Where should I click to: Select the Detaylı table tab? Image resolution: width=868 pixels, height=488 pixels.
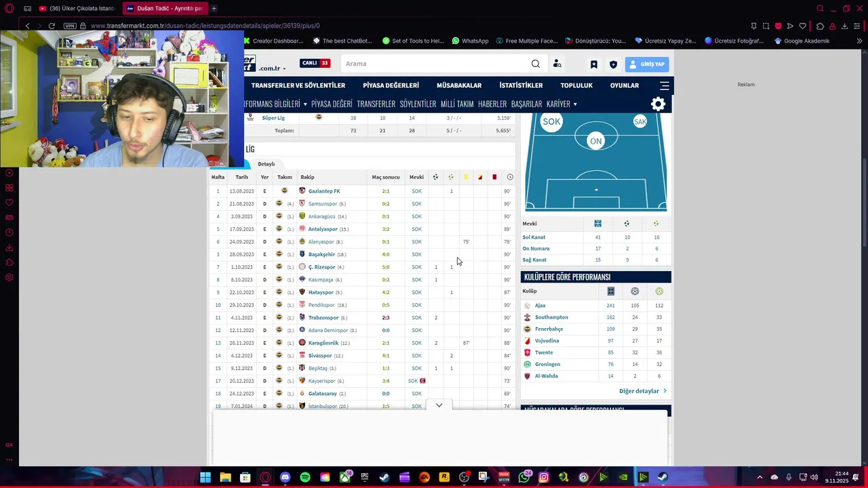(x=267, y=164)
